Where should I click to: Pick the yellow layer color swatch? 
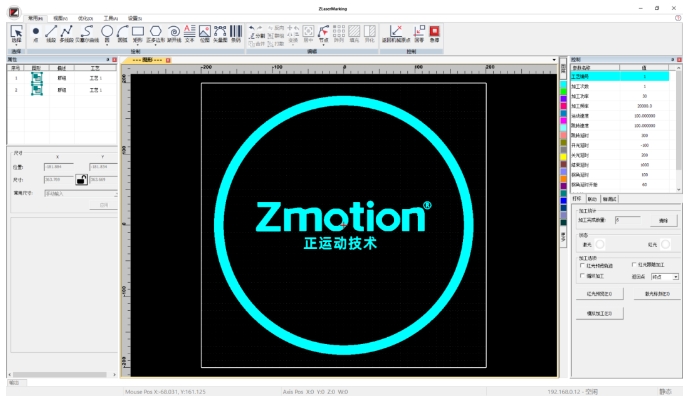pyautogui.click(x=564, y=157)
